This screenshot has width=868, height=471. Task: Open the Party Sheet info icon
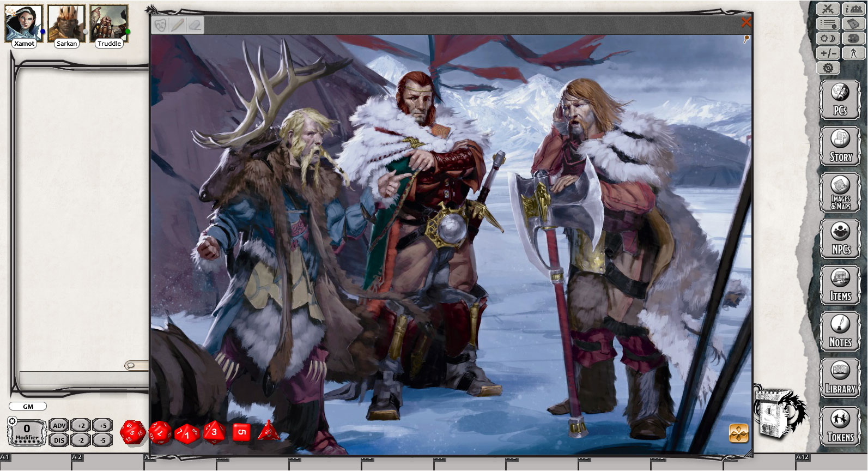click(853, 9)
